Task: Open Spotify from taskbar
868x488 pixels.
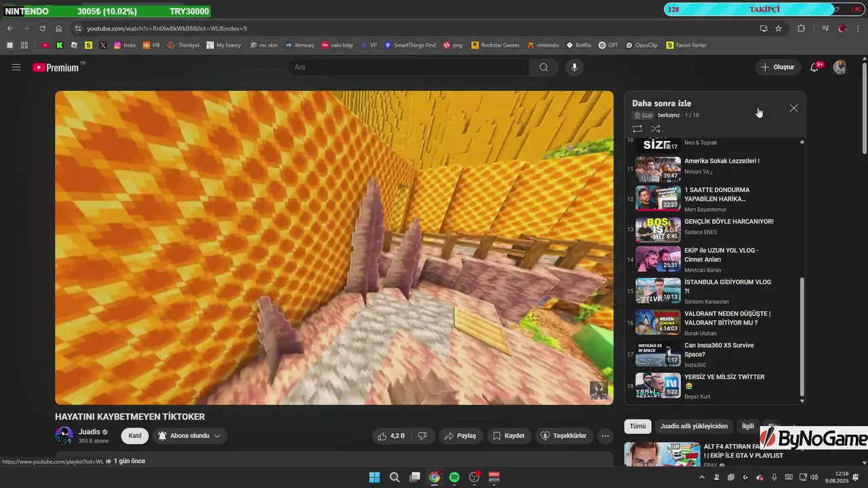Action: coord(454,477)
